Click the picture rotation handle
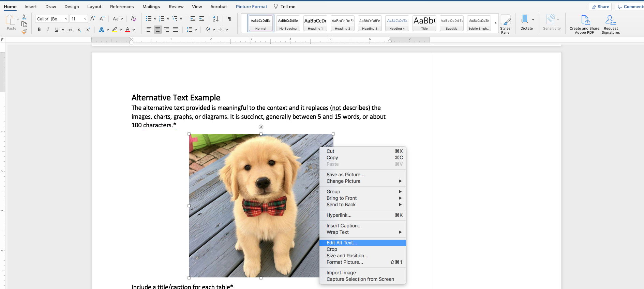Image resolution: width=644 pixels, height=289 pixels. pyautogui.click(x=261, y=127)
